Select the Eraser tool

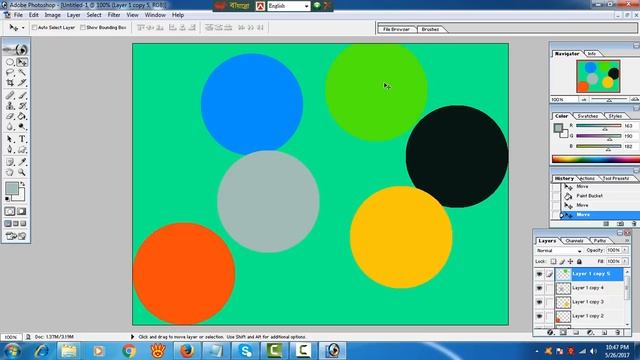(x=10, y=117)
